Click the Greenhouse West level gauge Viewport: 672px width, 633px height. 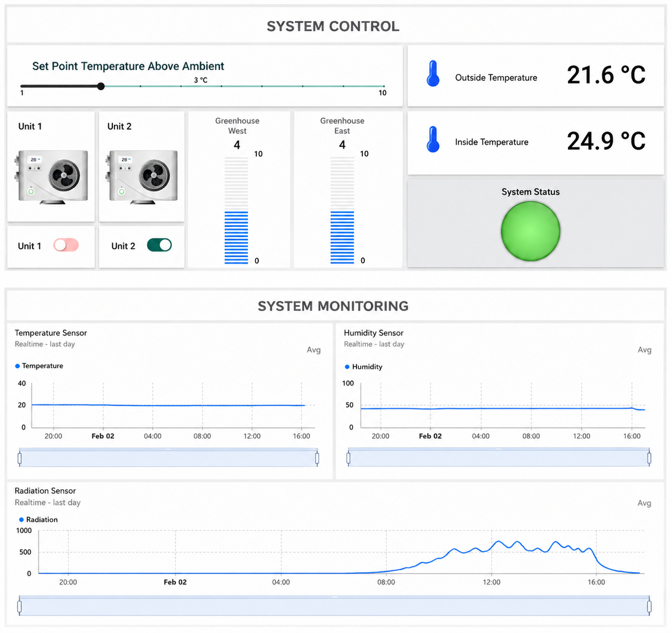tap(236, 210)
